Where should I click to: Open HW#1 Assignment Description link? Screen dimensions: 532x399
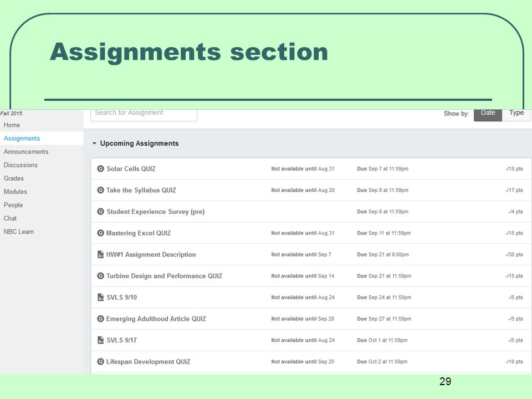coord(151,254)
